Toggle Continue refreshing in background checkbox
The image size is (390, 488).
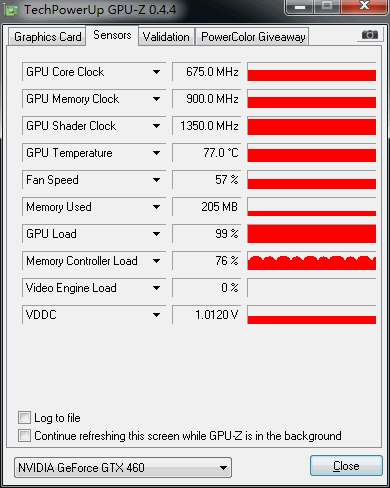24,436
